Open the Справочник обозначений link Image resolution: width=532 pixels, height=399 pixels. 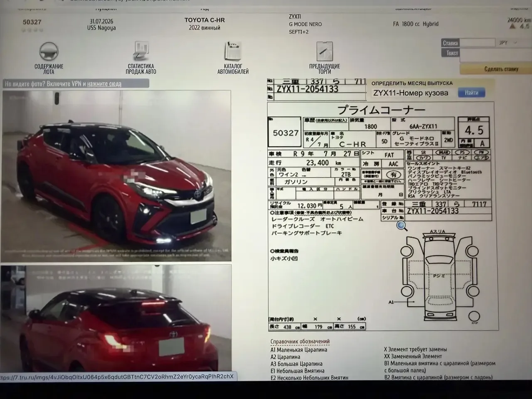(300, 342)
